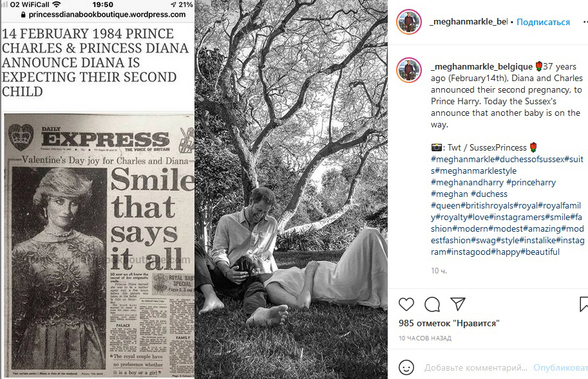Image resolution: width=588 pixels, height=379 pixels.
Task: Click the black-and-white couple photo
Action: (x=291, y=189)
